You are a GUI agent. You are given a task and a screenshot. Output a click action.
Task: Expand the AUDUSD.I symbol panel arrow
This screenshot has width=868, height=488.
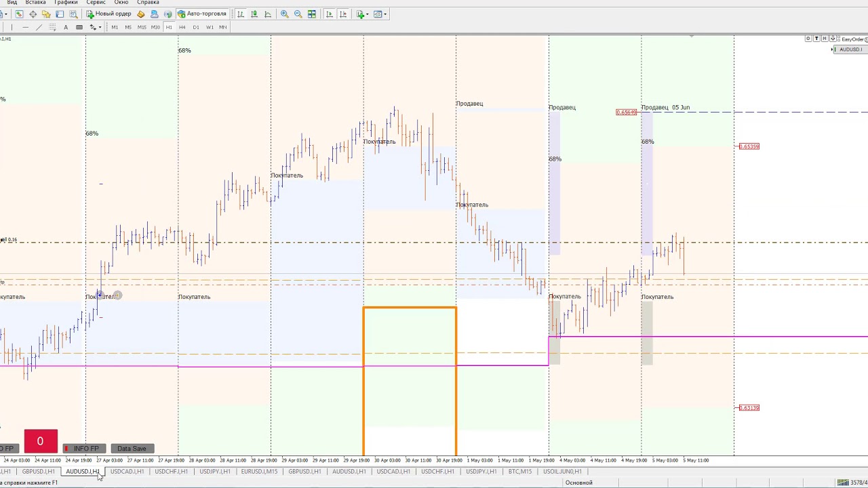tap(832, 49)
